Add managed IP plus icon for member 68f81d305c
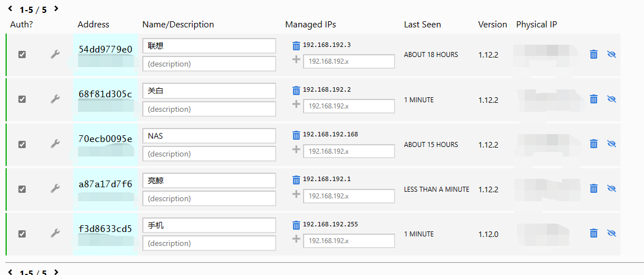 coord(296,105)
